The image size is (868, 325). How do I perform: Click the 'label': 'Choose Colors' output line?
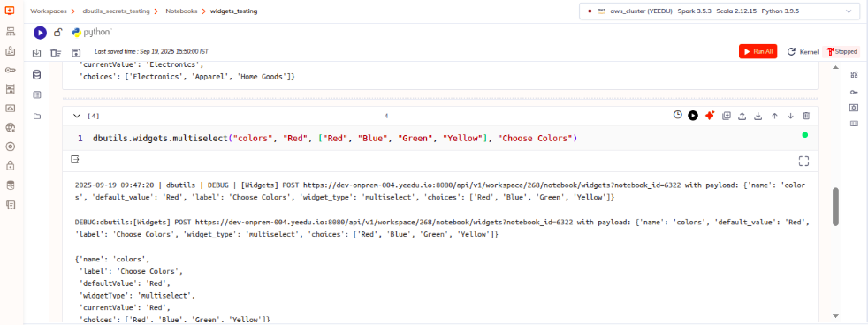131,271
